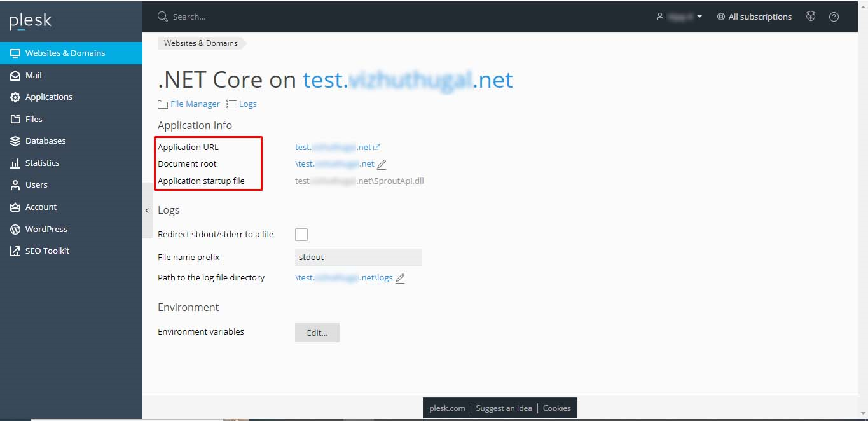This screenshot has height=421, width=868.
Task: Click the Application startup file label
Action: (201, 181)
